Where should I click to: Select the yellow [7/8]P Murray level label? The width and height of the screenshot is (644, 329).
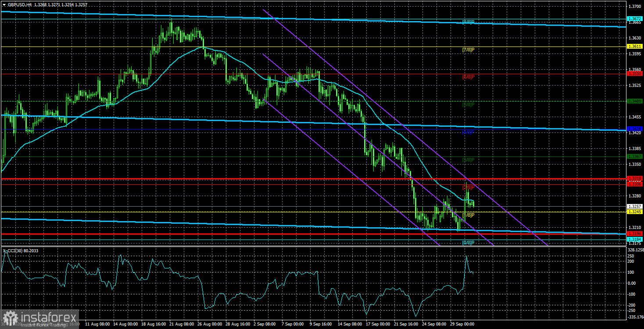469,50
